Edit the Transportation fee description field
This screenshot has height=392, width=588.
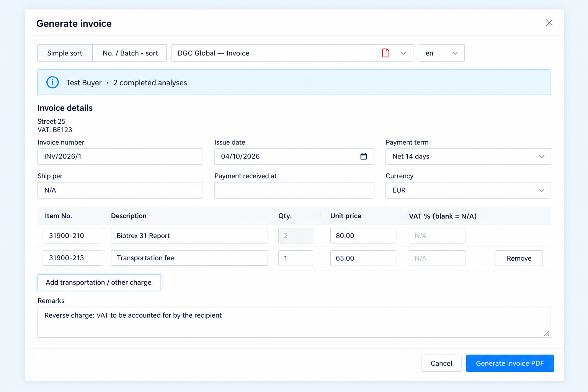coord(189,258)
